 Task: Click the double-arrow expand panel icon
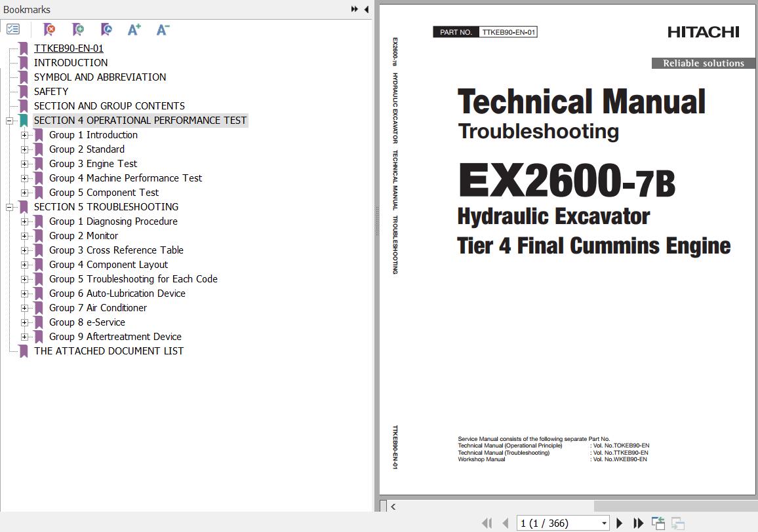354,9
